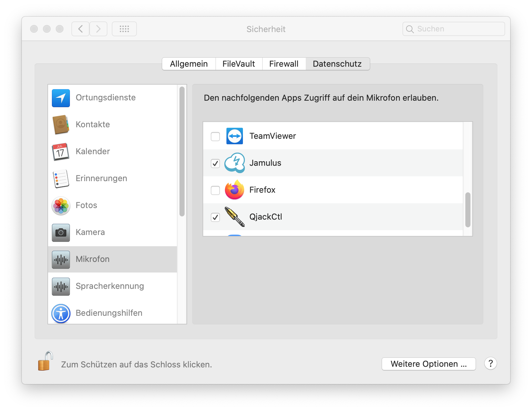Switch to the Allgemein tab
532x411 pixels.
pos(189,64)
